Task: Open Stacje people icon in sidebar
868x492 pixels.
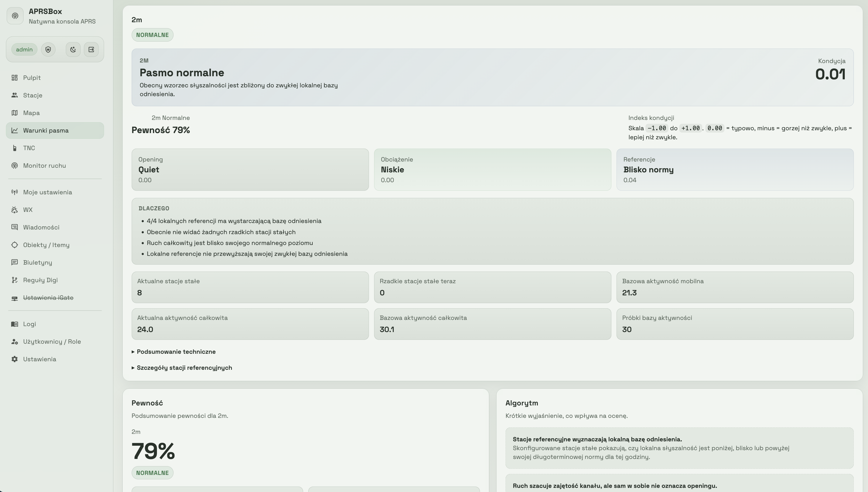Action: point(14,95)
